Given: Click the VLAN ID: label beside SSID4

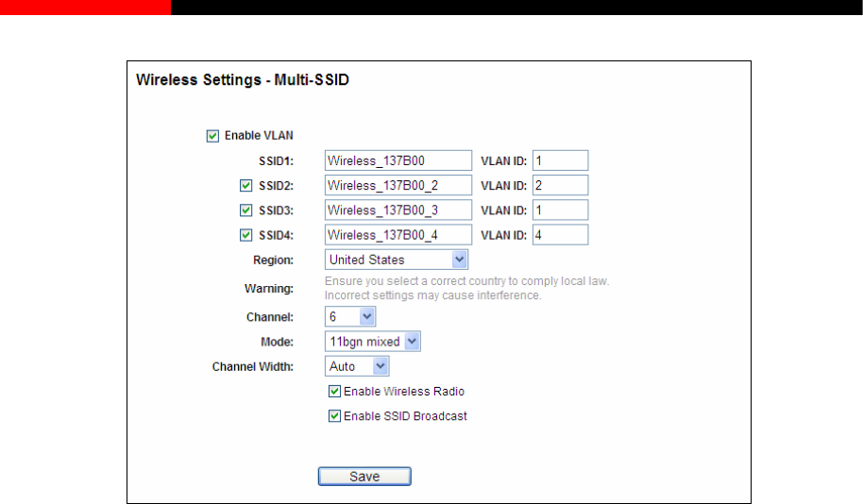Looking at the screenshot, I should (503, 236).
